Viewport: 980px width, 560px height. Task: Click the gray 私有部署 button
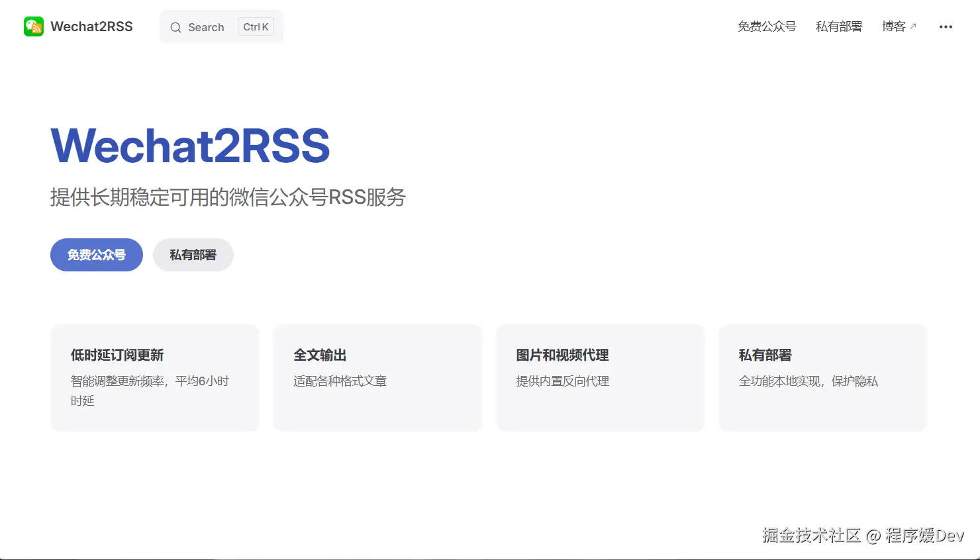point(193,255)
